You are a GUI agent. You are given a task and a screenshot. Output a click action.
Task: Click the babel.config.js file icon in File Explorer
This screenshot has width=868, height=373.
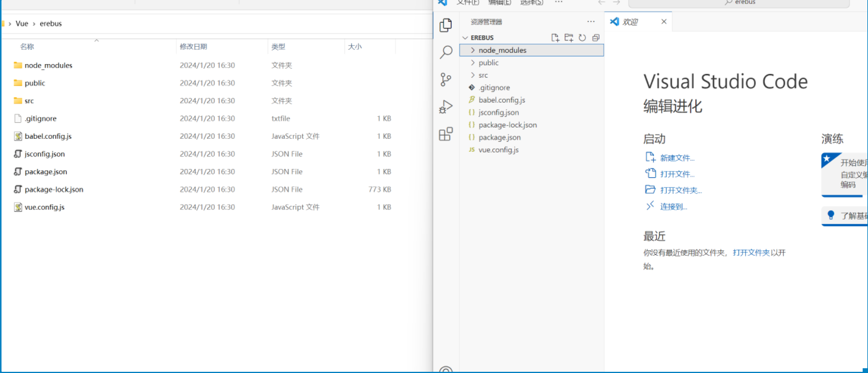(18, 136)
